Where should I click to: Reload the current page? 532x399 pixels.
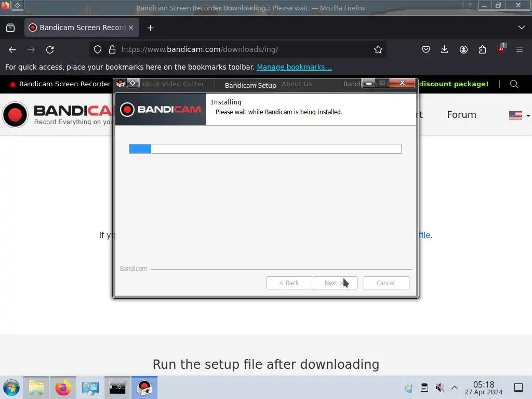click(50, 49)
